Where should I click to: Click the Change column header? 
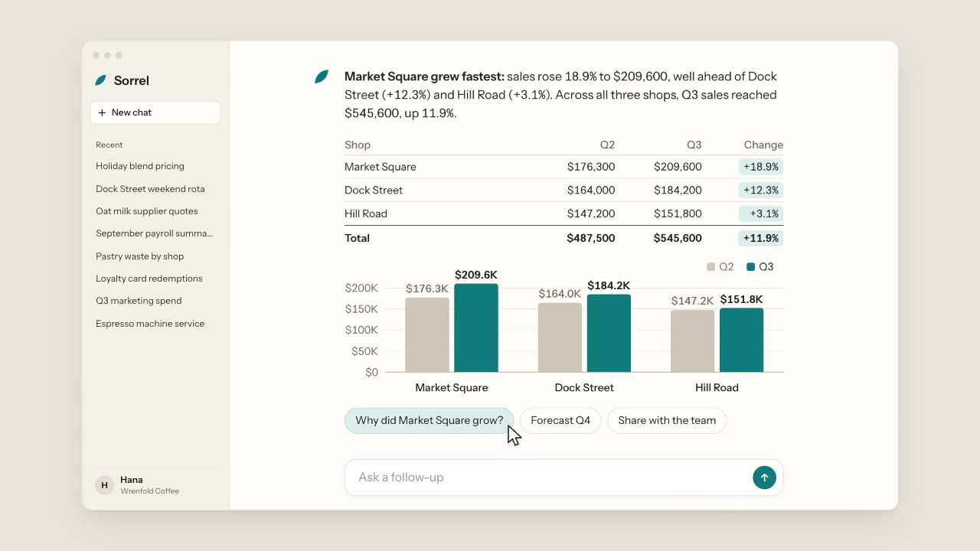[763, 145]
